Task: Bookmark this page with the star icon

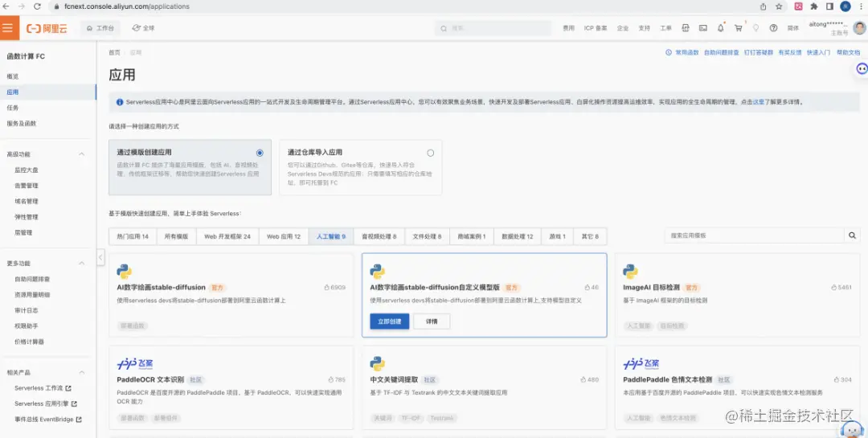Action: 779,6
